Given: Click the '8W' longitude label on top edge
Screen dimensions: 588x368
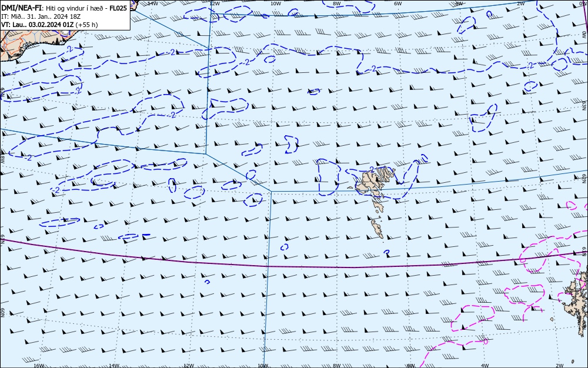Looking at the screenshot, I should tap(337, 4).
